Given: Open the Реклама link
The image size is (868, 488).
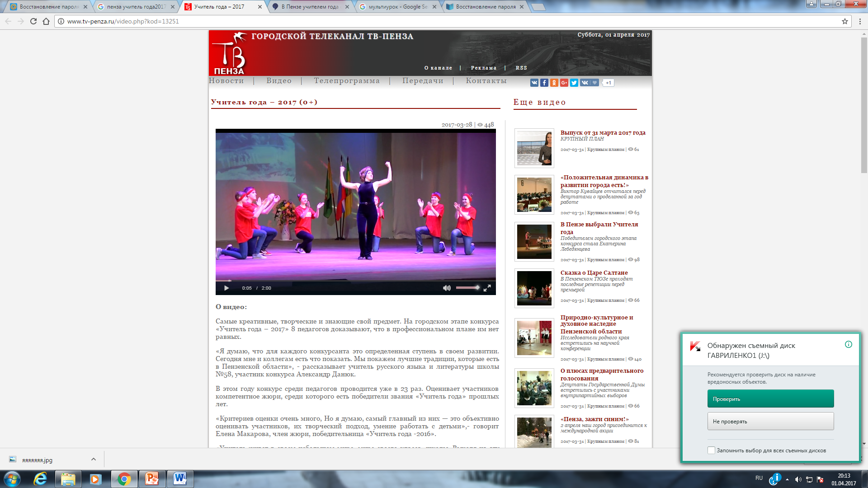Looking at the screenshot, I should [484, 68].
